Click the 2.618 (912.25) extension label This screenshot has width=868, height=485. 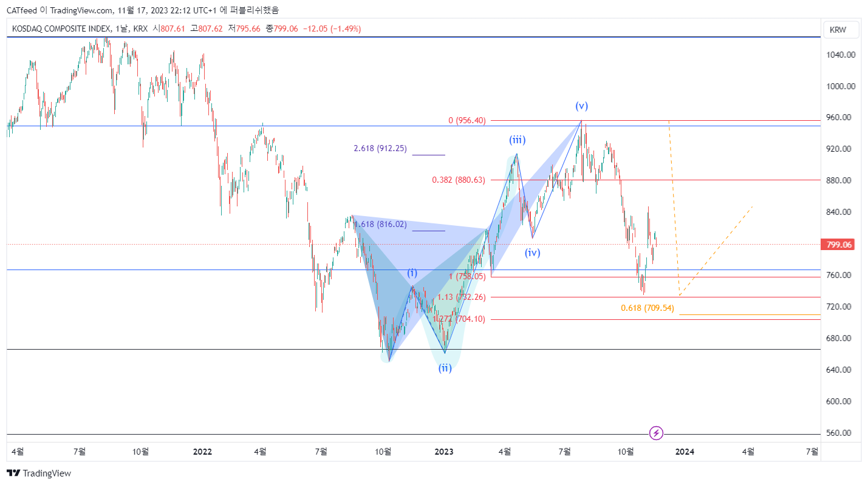click(380, 148)
